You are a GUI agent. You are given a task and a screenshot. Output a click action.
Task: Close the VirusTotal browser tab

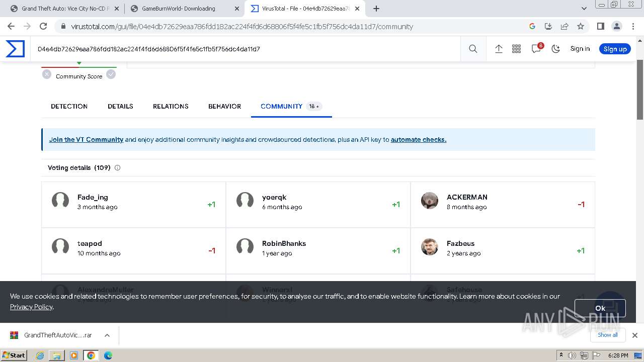[x=357, y=9]
